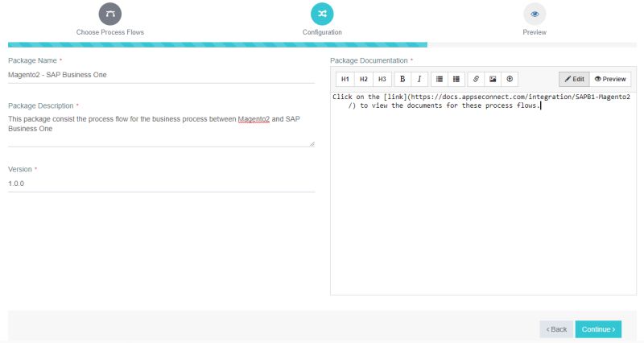Click the wizard progress bar
Image resolution: width=644 pixels, height=343 pixels.
pyautogui.click(x=322, y=45)
